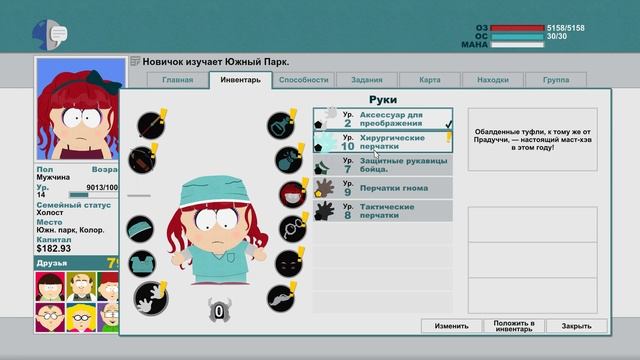Image resolution: width=640 pixels, height=360 pixels.
Task: Select Аксессуар для преображения item
Action: coord(383,119)
